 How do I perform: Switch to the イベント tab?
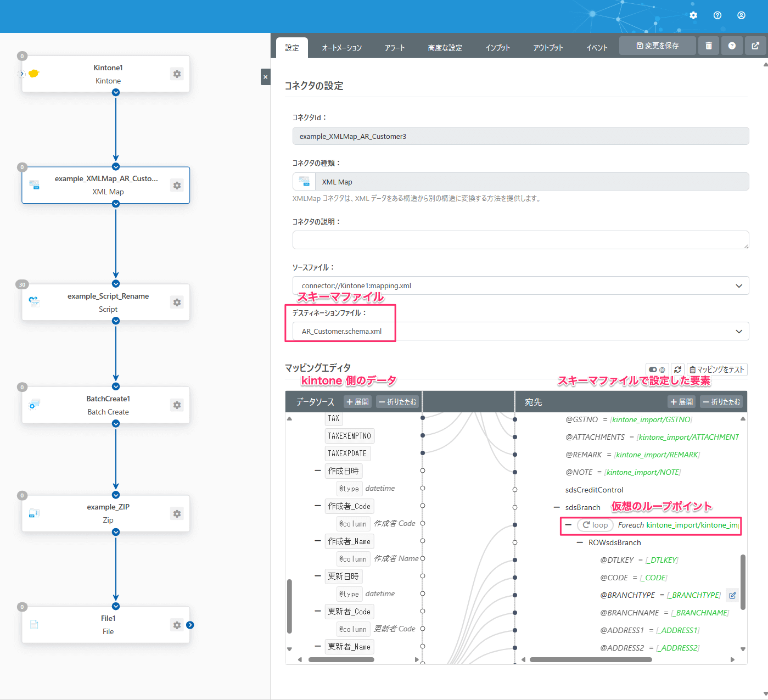(x=597, y=48)
